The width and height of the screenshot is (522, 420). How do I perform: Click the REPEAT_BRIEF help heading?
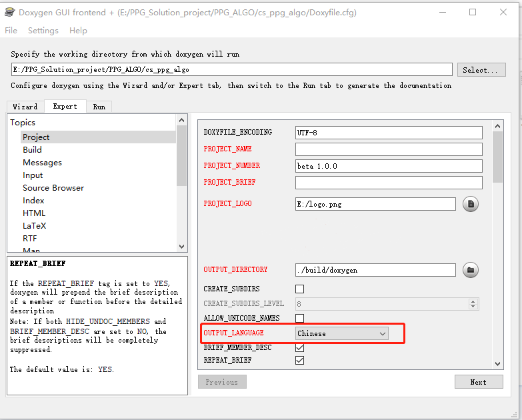[x=37, y=263]
